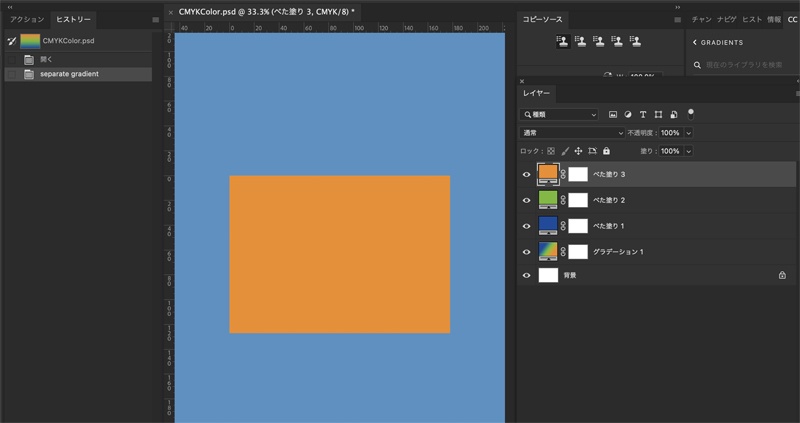
Task: Switch to the ナビゲ navigator tab
Action: (727, 19)
